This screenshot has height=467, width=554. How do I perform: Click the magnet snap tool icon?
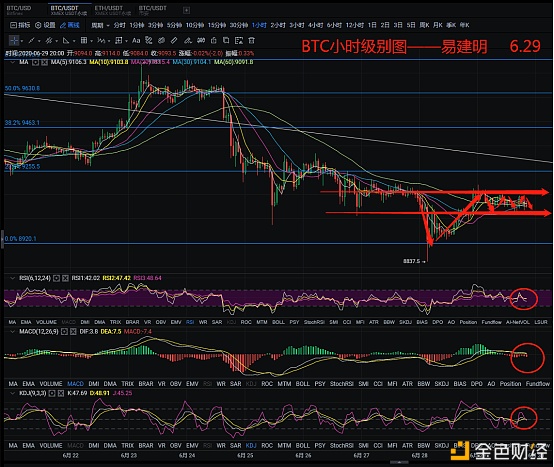[201, 40]
